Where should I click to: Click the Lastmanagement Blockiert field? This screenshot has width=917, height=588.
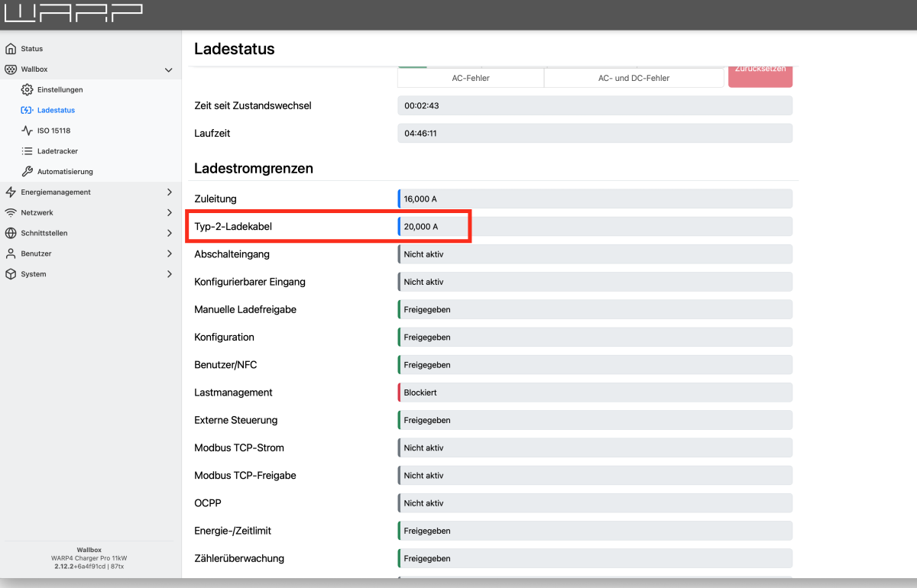[x=595, y=393]
